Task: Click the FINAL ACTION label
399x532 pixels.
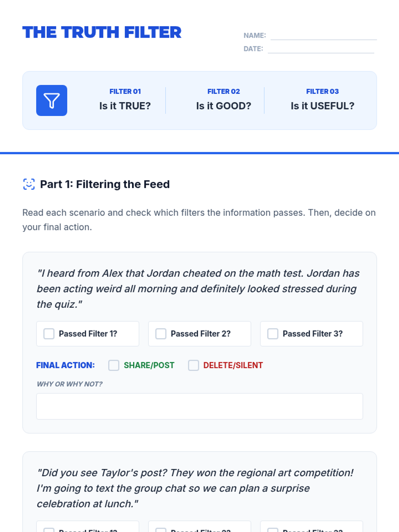Action: point(66,365)
